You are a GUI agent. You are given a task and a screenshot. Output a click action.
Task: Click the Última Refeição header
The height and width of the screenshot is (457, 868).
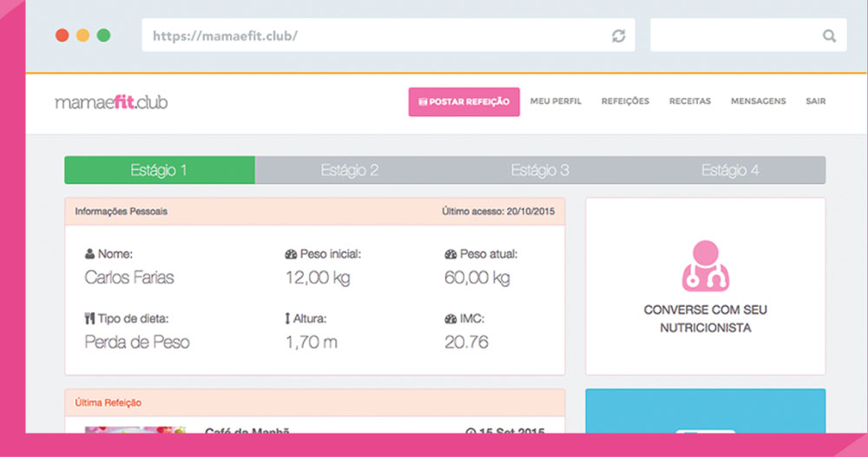[314, 402]
